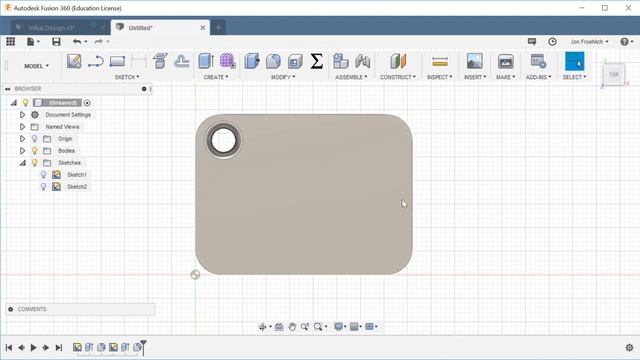Open Display Settings in navigation bar

click(x=340, y=327)
